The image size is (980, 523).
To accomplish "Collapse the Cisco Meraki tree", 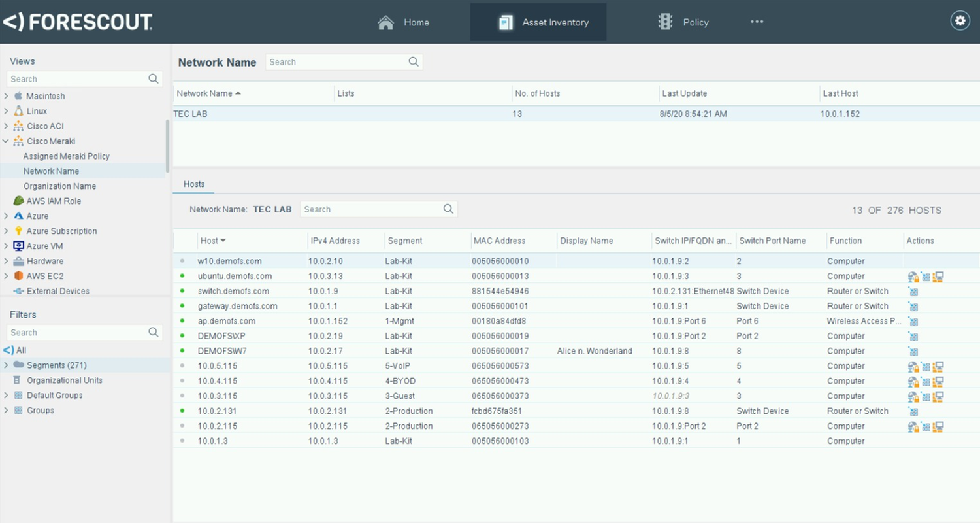I will click(x=7, y=141).
